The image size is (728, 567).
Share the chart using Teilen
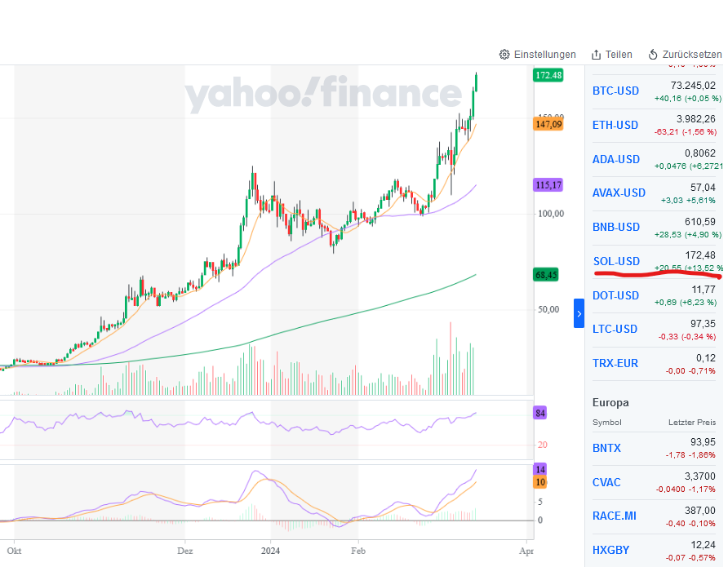click(x=619, y=55)
